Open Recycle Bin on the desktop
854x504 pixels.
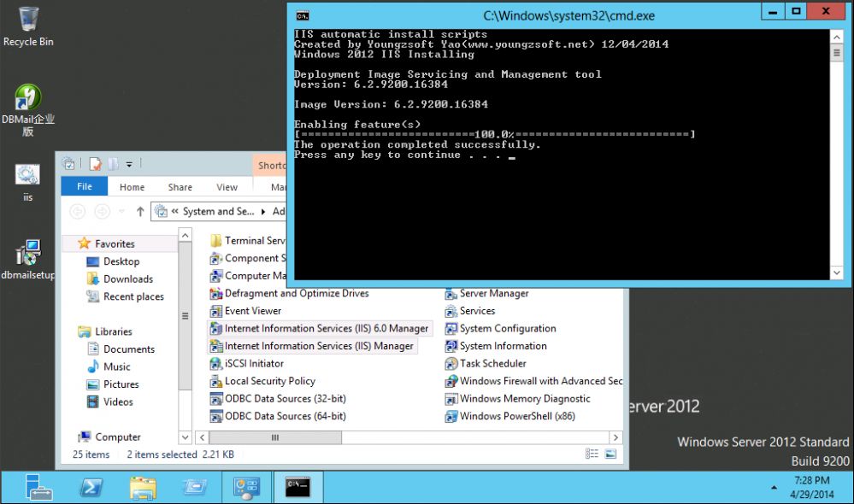[x=27, y=20]
